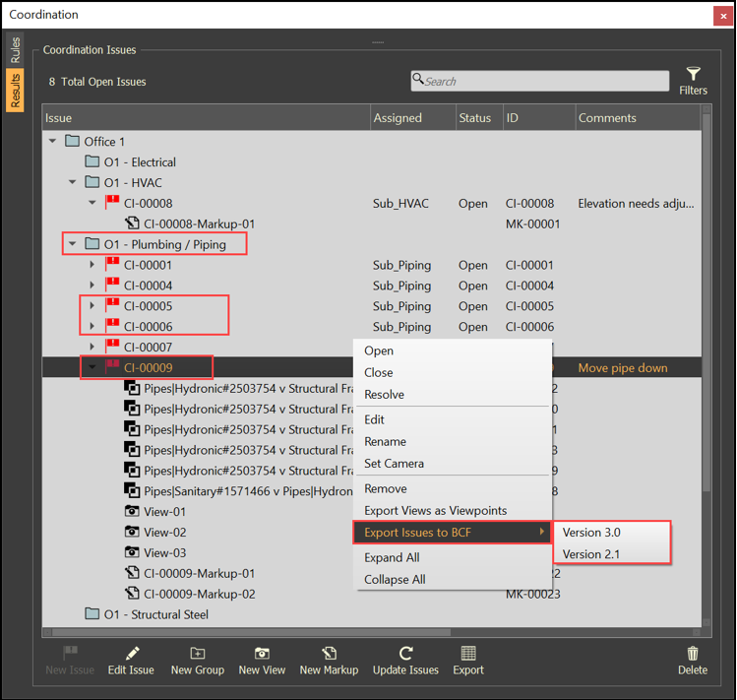This screenshot has width=737, height=700.
Task: Select Edit from context menu
Action: [x=453, y=419]
